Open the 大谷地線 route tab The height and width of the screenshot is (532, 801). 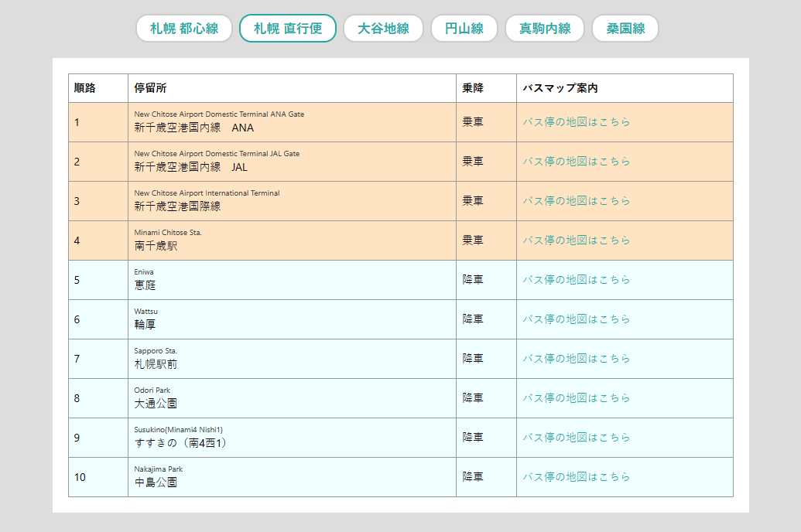tap(383, 28)
